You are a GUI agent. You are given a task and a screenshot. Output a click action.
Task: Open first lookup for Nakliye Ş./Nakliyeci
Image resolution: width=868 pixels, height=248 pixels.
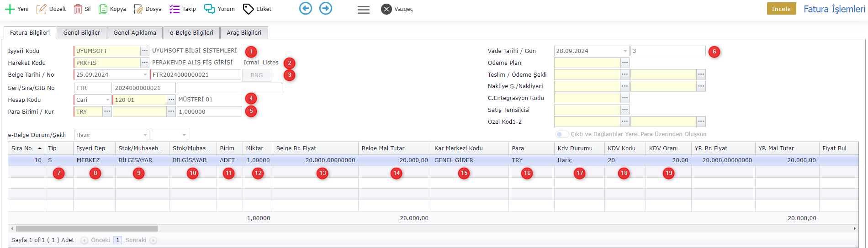[625, 86]
